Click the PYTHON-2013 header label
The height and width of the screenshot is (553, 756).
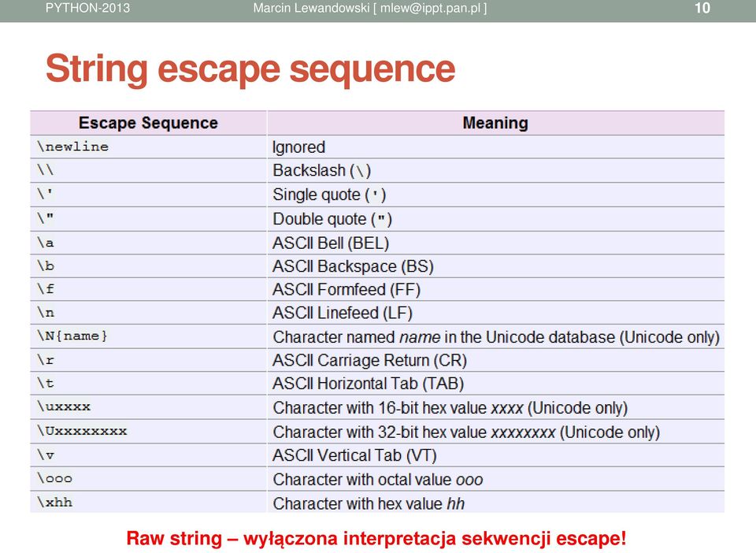point(87,8)
